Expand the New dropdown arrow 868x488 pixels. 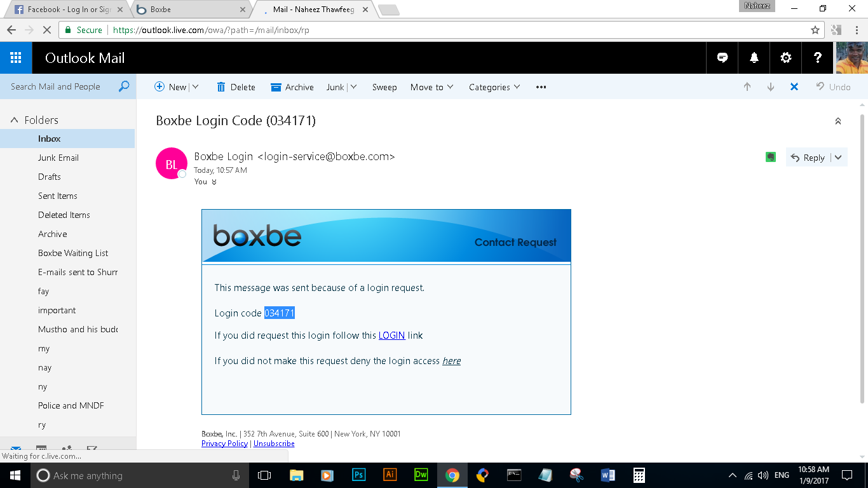pos(195,87)
